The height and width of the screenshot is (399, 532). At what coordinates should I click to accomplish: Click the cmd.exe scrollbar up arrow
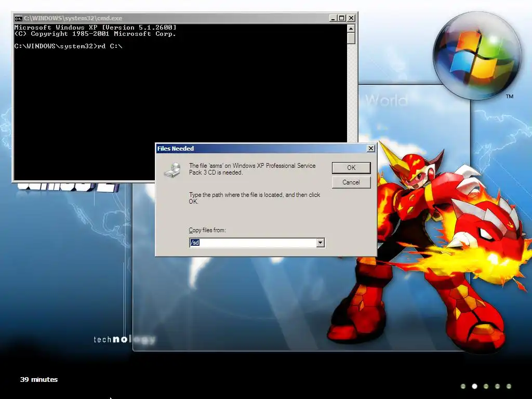point(351,28)
